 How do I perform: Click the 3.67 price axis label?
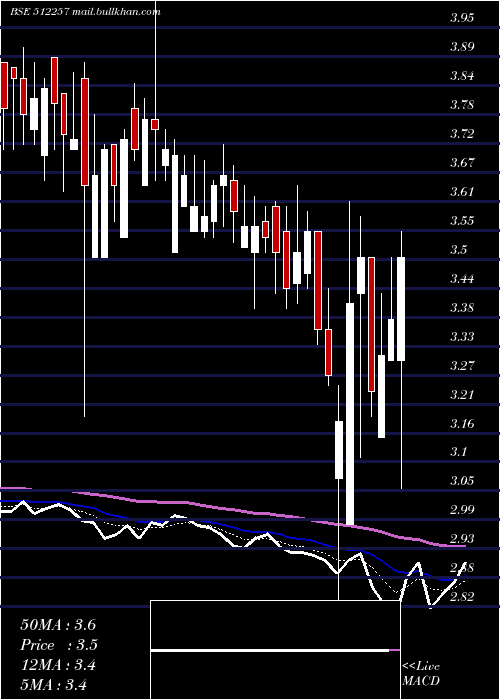coord(462,162)
